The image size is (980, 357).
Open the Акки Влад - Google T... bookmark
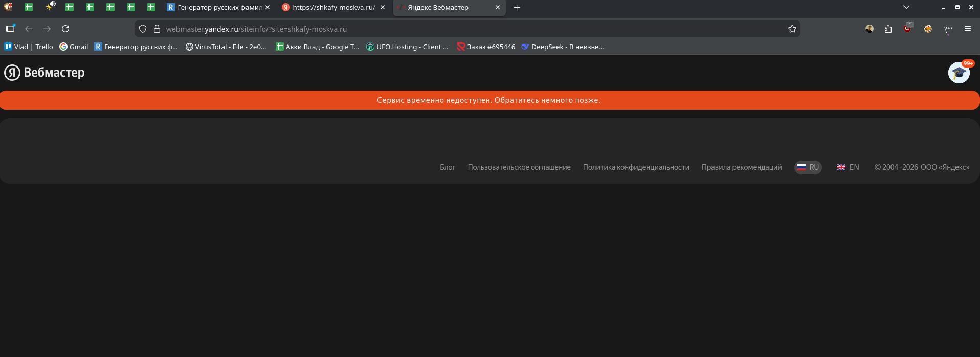pos(317,47)
